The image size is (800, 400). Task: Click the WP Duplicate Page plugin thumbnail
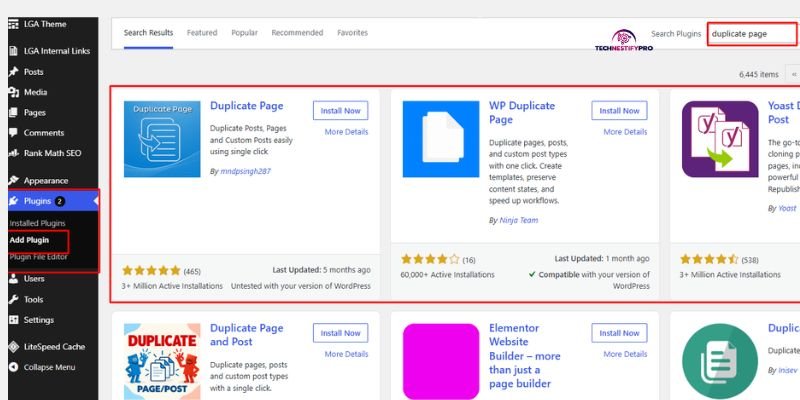click(441, 139)
